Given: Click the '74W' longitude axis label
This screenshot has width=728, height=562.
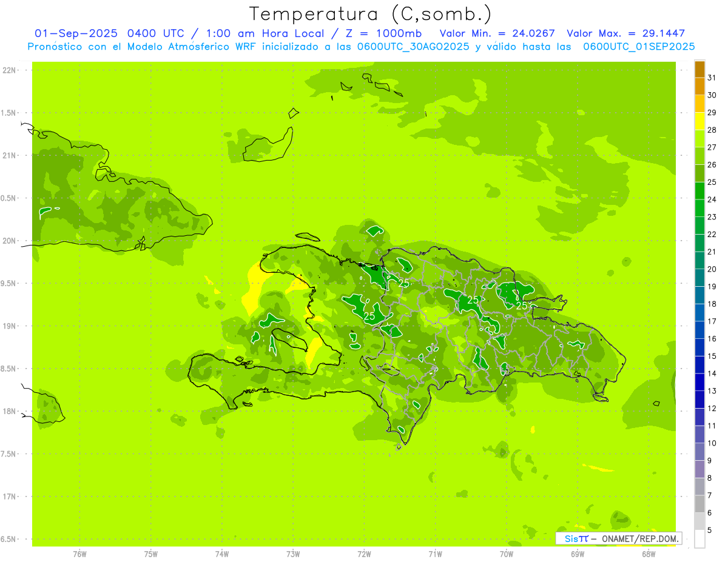Looking at the screenshot, I should point(222,554).
